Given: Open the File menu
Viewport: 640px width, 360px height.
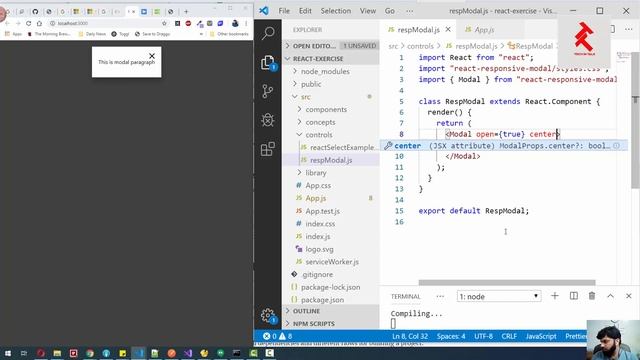Looking at the screenshot, I should [284, 11].
